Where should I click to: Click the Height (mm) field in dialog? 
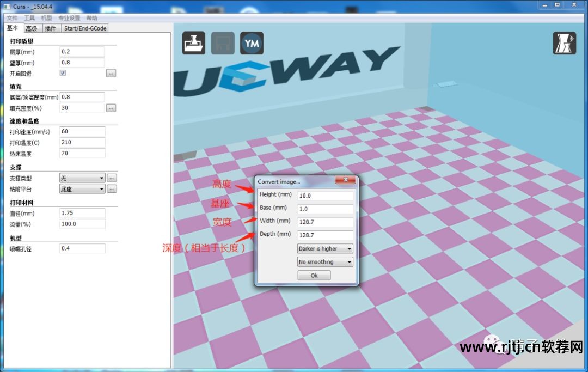325,196
